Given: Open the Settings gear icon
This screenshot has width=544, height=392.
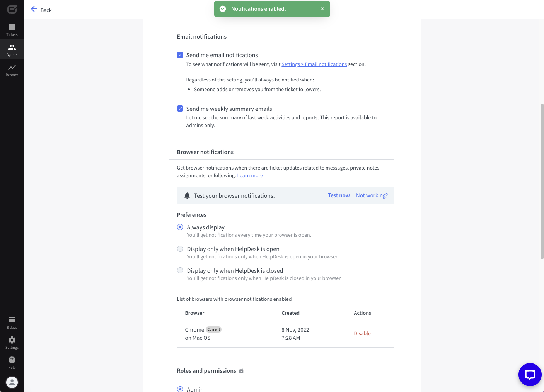Looking at the screenshot, I should (12, 340).
